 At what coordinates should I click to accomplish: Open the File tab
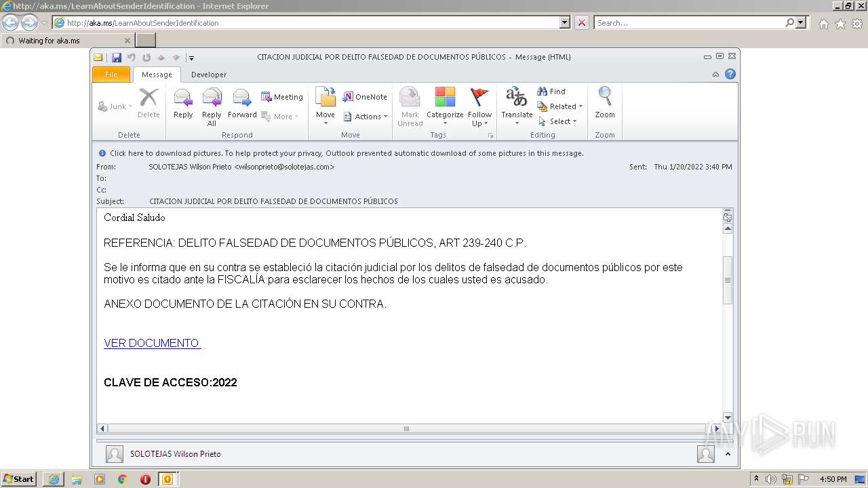[111, 75]
